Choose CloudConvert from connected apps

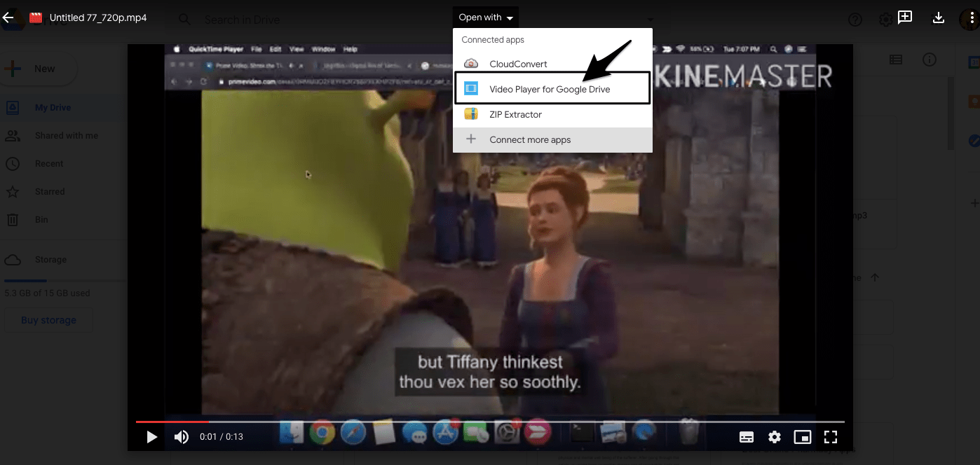[x=519, y=64]
